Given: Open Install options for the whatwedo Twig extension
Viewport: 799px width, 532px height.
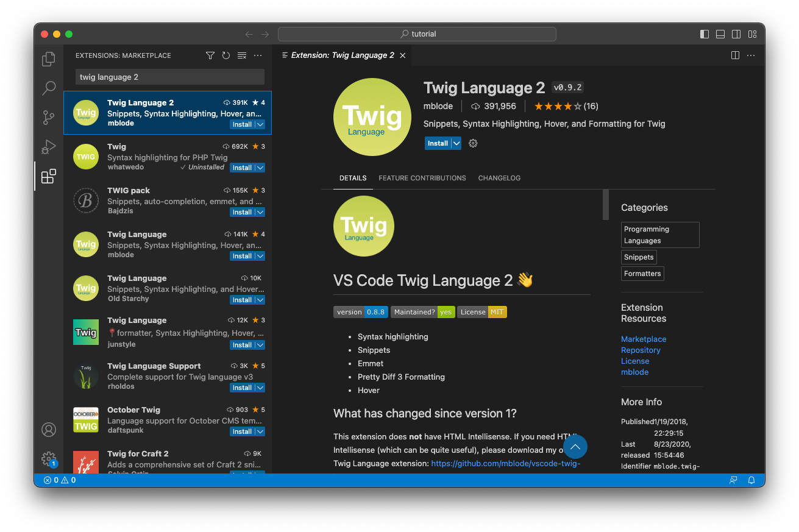Looking at the screenshot, I should [x=259, y=167].
